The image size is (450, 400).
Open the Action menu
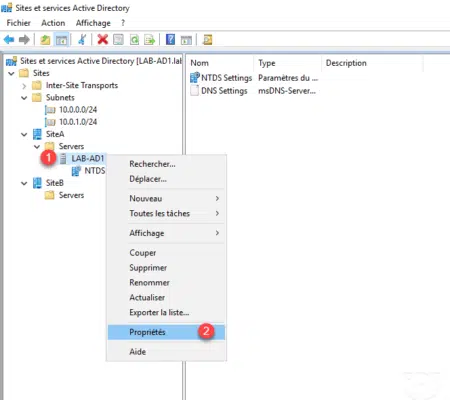(x=53, y=23)
